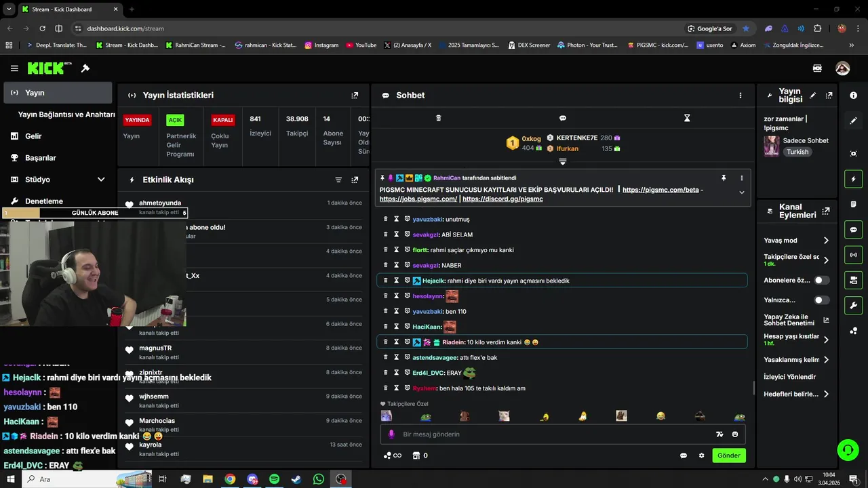Screen dimensions: 868x488
Task: Open the discord.gg/pigsmc link
Action: click(502, 199)
